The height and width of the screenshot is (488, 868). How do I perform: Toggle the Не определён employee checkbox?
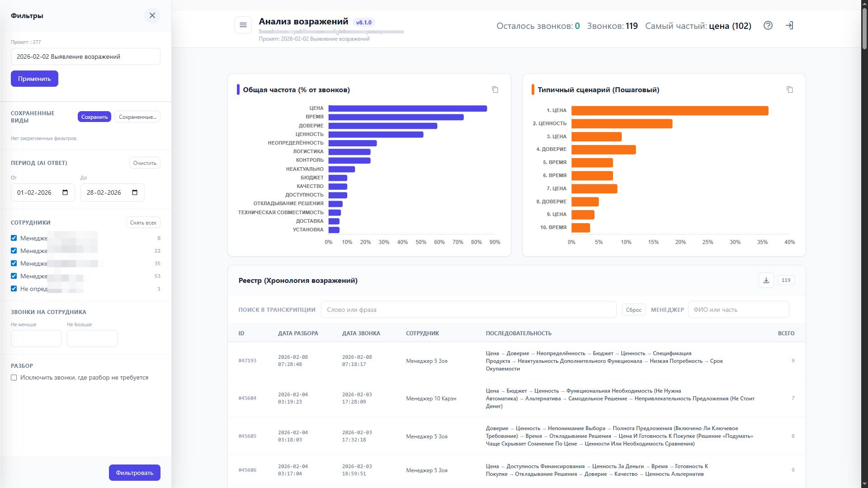point(14,289)
